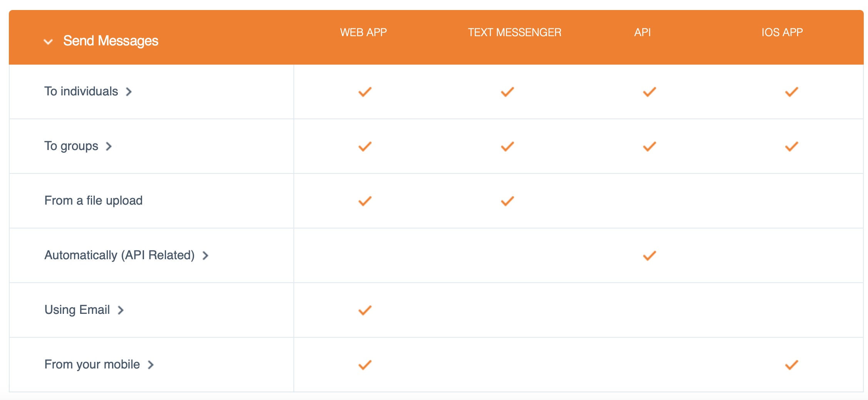868x400 pixels.
Task: Click iOS App checkmark for From your mobile
Action: (792, 365)
